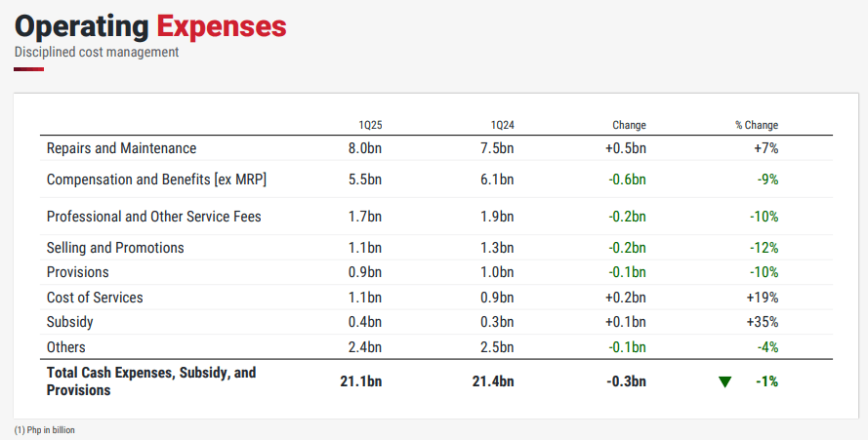Screen dimensions: 868x440
Task: Click the green downward triangle indicator
Action: [724, 381]
